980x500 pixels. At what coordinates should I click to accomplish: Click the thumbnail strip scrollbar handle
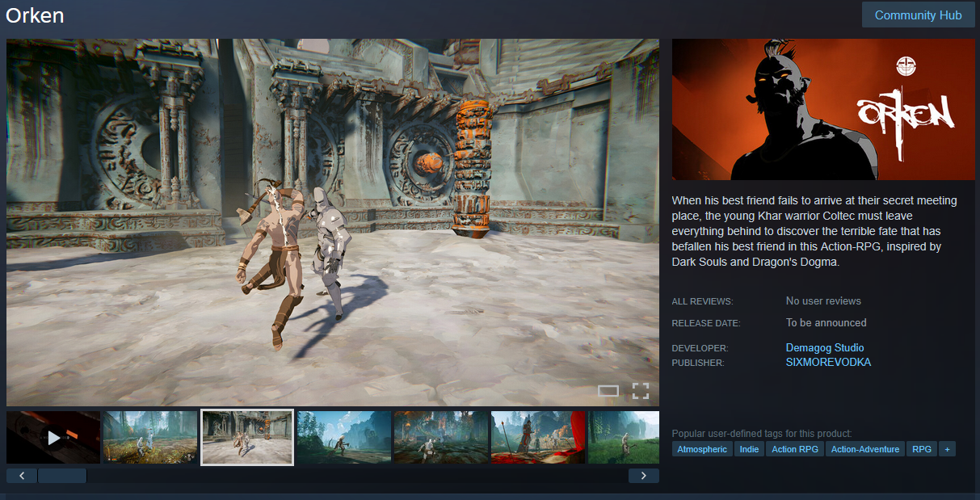(x=62, y=476)
